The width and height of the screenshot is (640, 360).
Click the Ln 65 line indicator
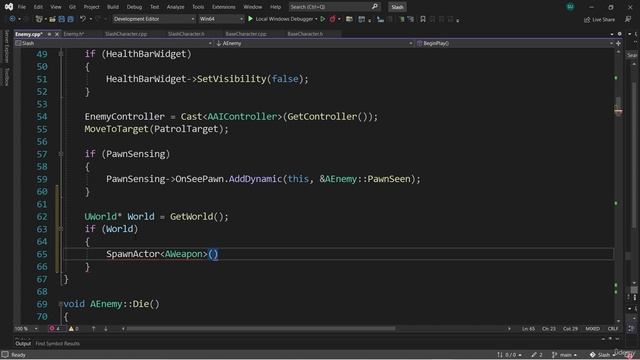528,329
